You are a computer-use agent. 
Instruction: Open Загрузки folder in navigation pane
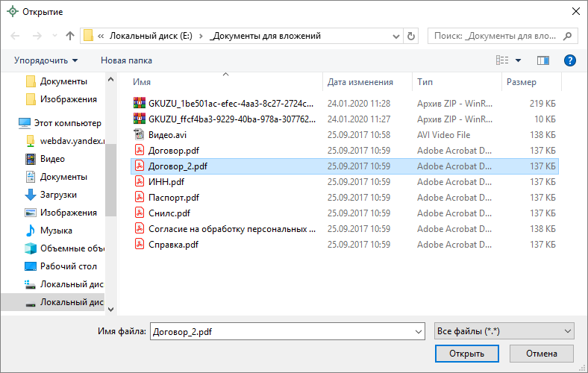[57, 194]
